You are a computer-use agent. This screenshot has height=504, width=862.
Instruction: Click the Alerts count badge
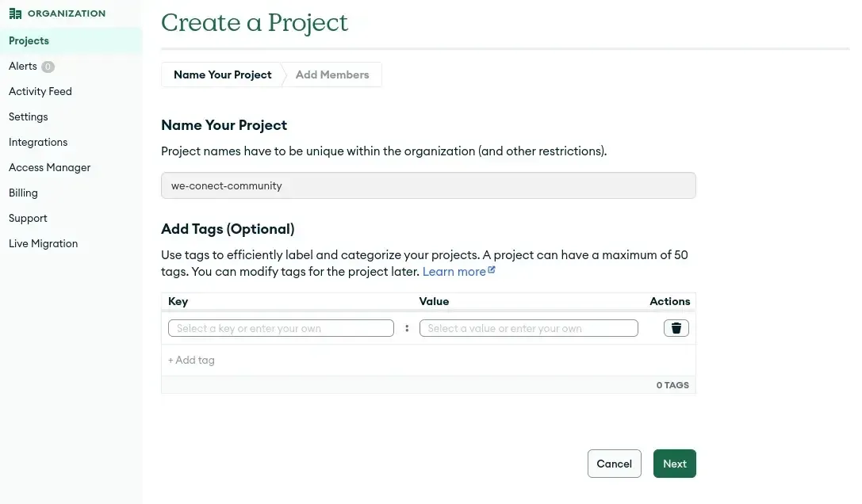click(48, 67)
